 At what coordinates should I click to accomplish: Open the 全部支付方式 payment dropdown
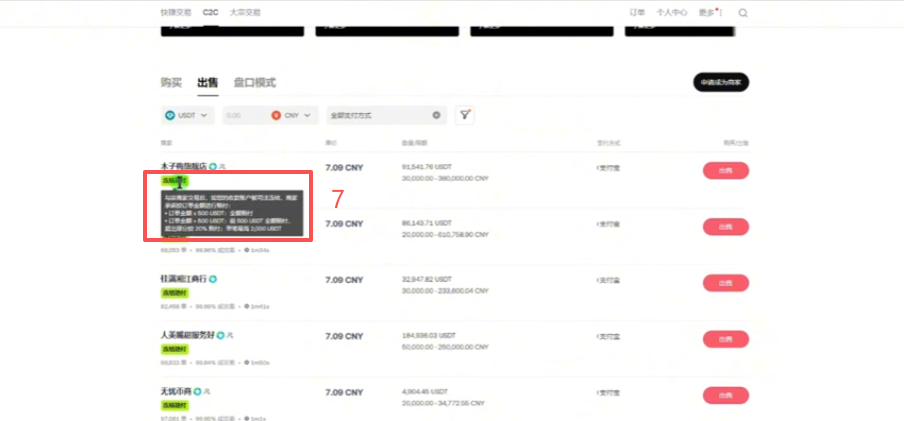click(386, 115)
